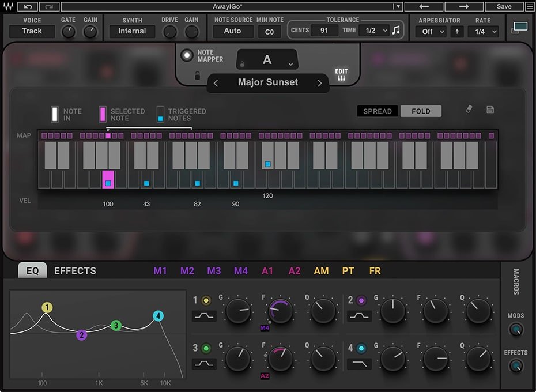This screenshot has height=392, width=536.
Task: Open the hamburger menu icon
Action: (x=529, y=7)
